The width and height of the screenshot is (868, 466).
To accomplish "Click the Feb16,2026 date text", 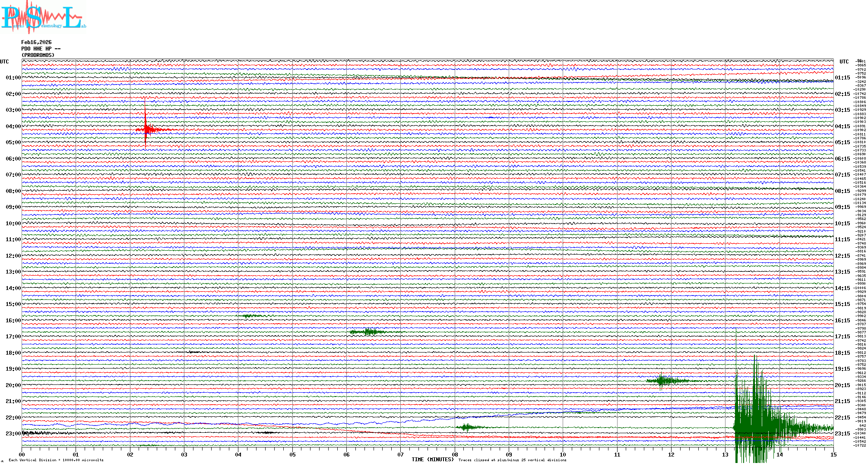I will pyautogui.click(x=36, y=42).
